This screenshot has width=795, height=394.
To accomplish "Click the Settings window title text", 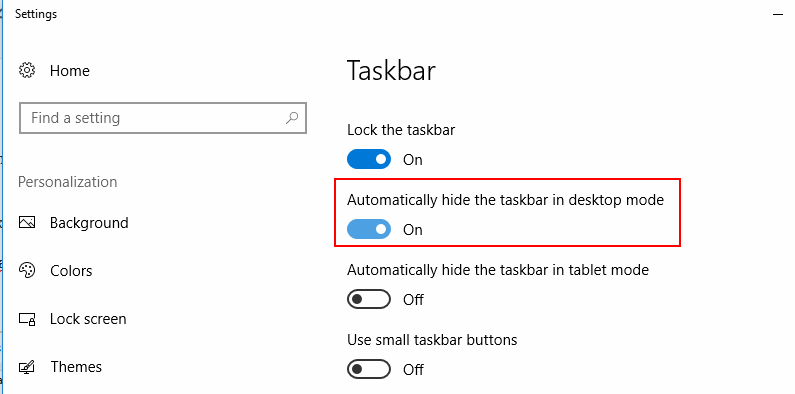I will 36,14.
